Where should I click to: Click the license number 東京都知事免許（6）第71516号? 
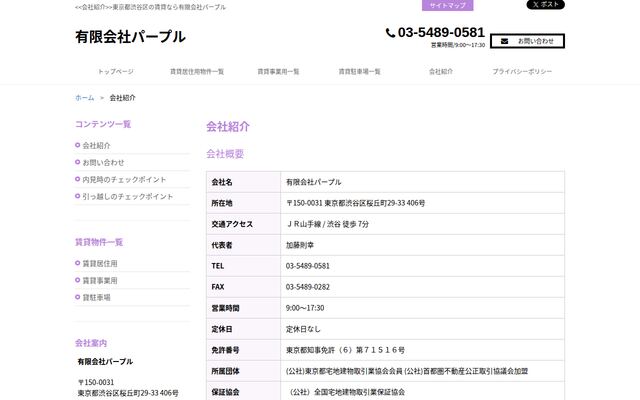coord(345,350)
